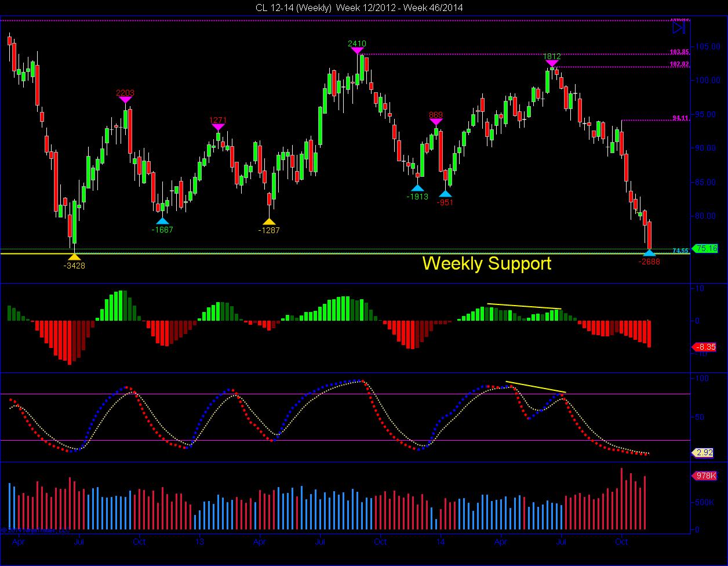
Task: Select the yellow Weekly Support horizontal line
Action: pos(345,254)
